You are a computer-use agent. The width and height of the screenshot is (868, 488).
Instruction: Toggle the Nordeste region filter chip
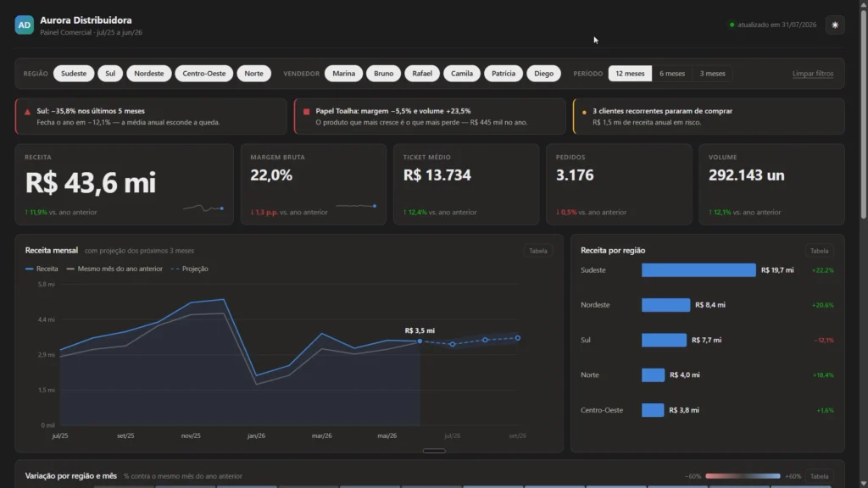click(149, 74)
